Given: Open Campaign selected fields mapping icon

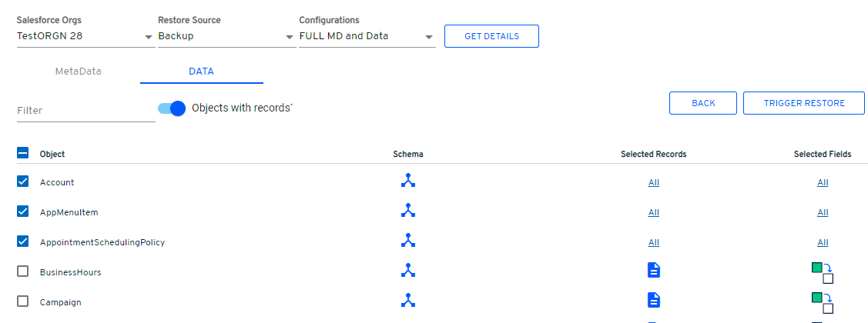Looking at the screenshot, I should point(823,302).
